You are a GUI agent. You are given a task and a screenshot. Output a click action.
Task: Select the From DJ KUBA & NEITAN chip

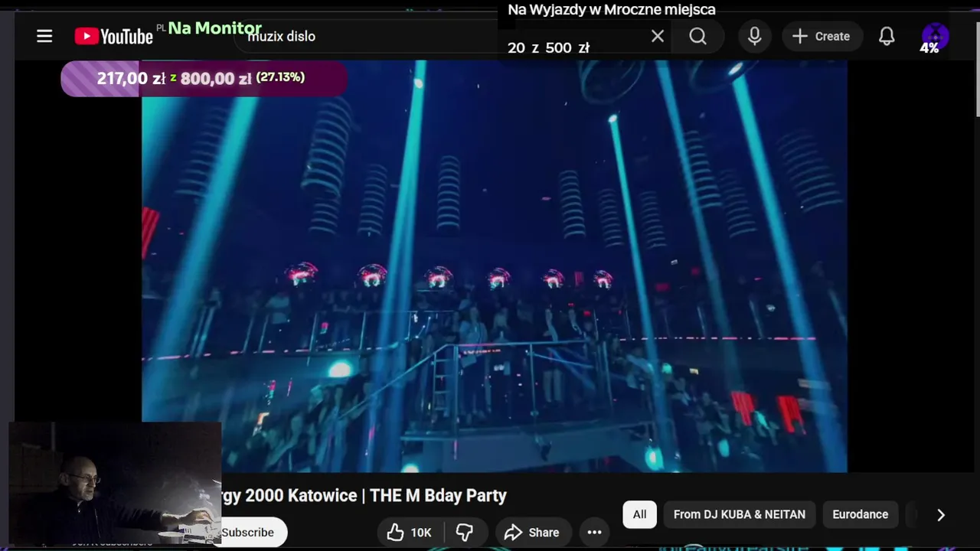coord(739,514)
